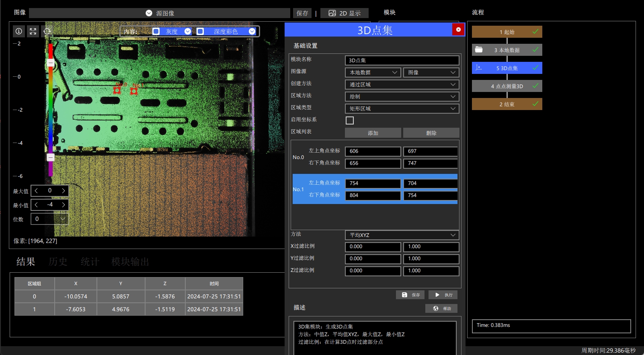The height and width of the screenshot is (355, 644).
Task: Open the 本地数据 image source dropdown
Action: pyautogui.click(x=373, y=73)
